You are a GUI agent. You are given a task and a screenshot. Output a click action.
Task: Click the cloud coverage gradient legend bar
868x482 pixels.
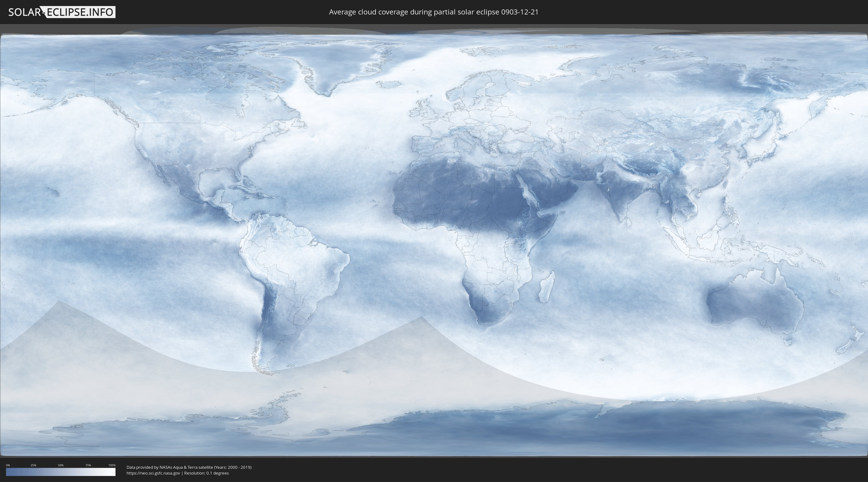click(61, 472)
